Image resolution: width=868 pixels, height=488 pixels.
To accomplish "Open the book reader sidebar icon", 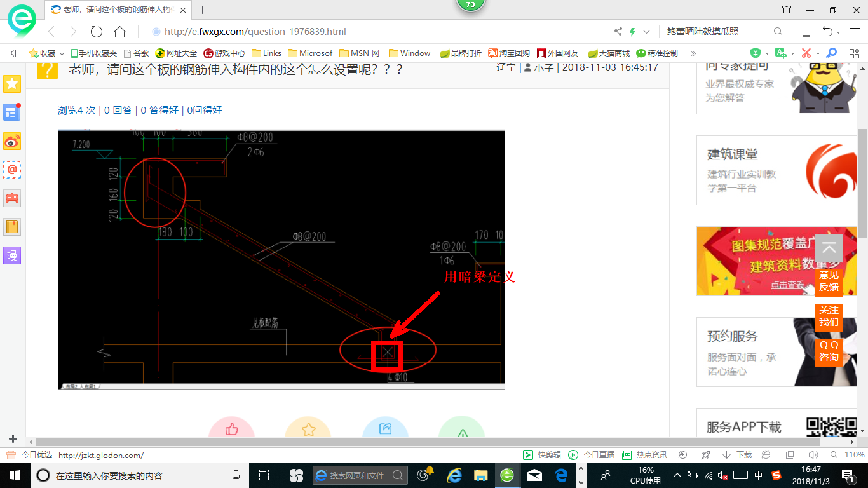I will point(12,227).
